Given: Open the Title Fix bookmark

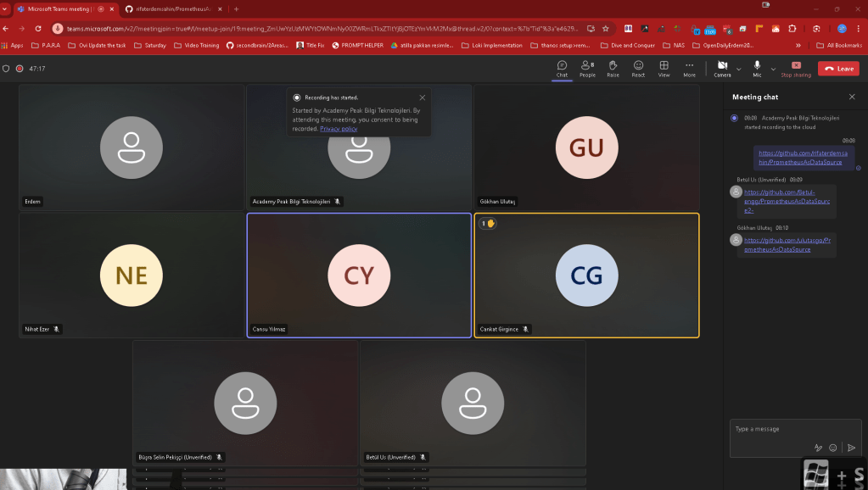Looking at the screenshot, I should click(311, 45).
